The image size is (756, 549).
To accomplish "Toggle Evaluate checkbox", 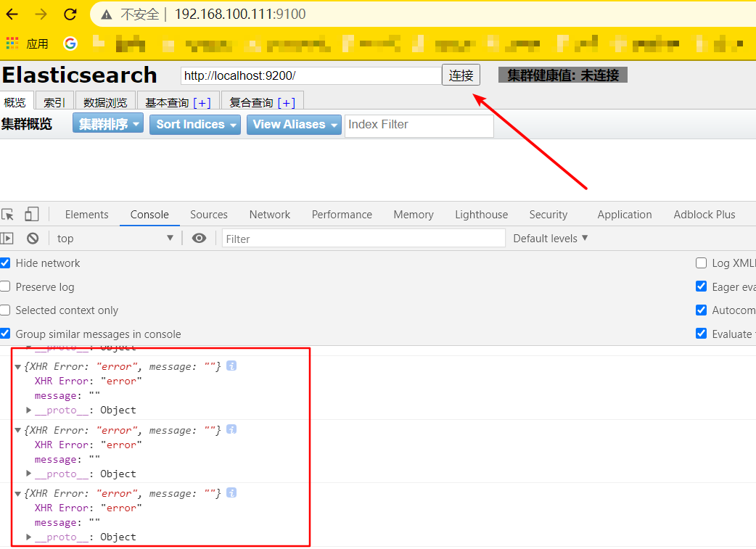I will click(702, 334).
